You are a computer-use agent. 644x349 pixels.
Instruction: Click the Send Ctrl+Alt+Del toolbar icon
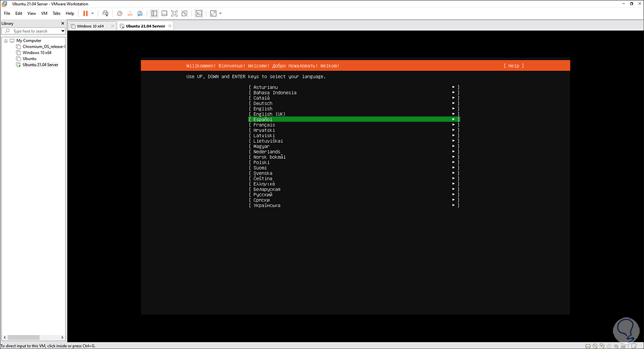pyautogui.click(x=105, y=13)
